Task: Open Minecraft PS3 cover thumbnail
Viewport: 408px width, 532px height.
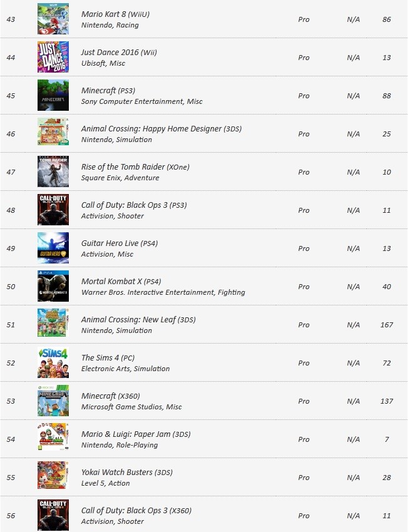Action: point(53,95)
